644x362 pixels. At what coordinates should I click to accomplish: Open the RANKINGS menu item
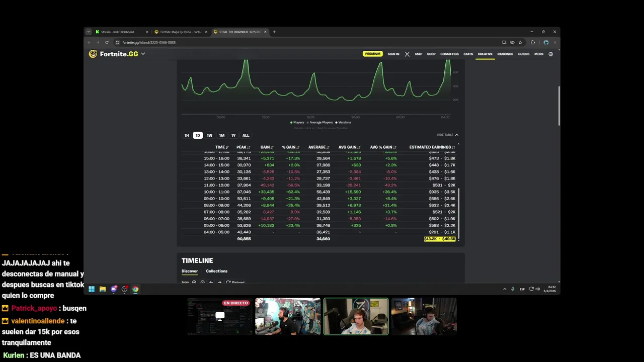coord(505,54)
